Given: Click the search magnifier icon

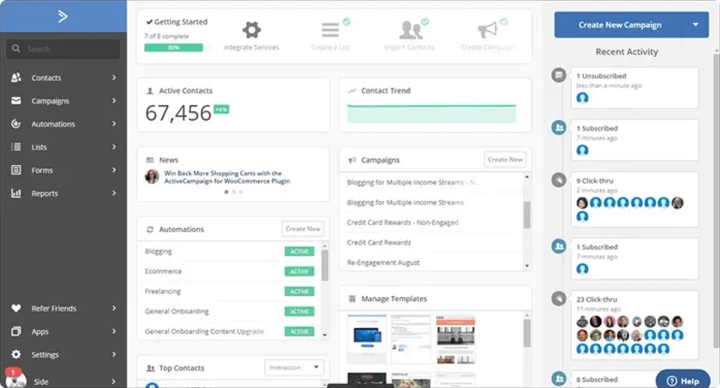Looking at the screenshot, I should click(x=16, y=48).
